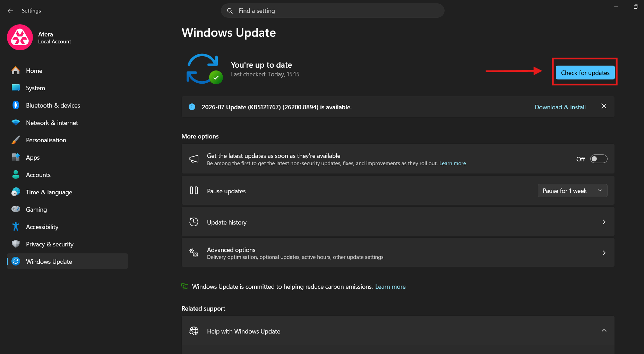This screenshot has height=354, width=644.
Task: Click the Bluetooth icon in sidebar
Action: pyautogui.click(x=16, y=105)
